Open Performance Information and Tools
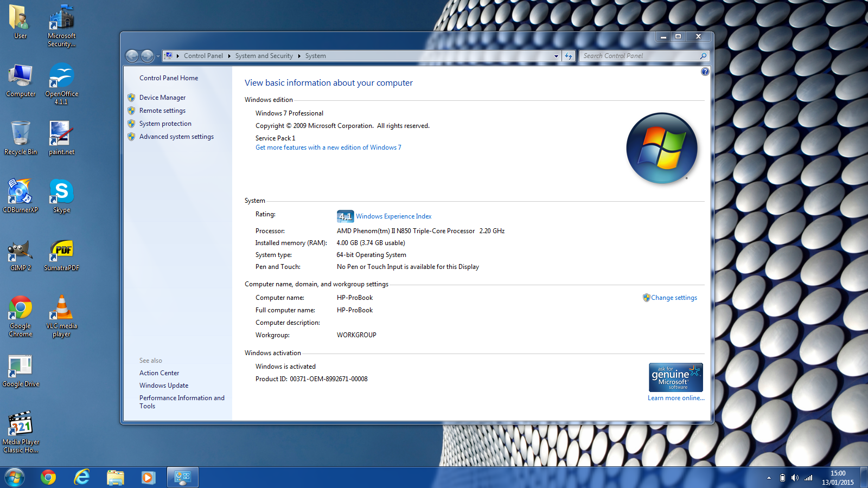Image resolution: width=868 pixels, height=488 pixels. [182, 402]
